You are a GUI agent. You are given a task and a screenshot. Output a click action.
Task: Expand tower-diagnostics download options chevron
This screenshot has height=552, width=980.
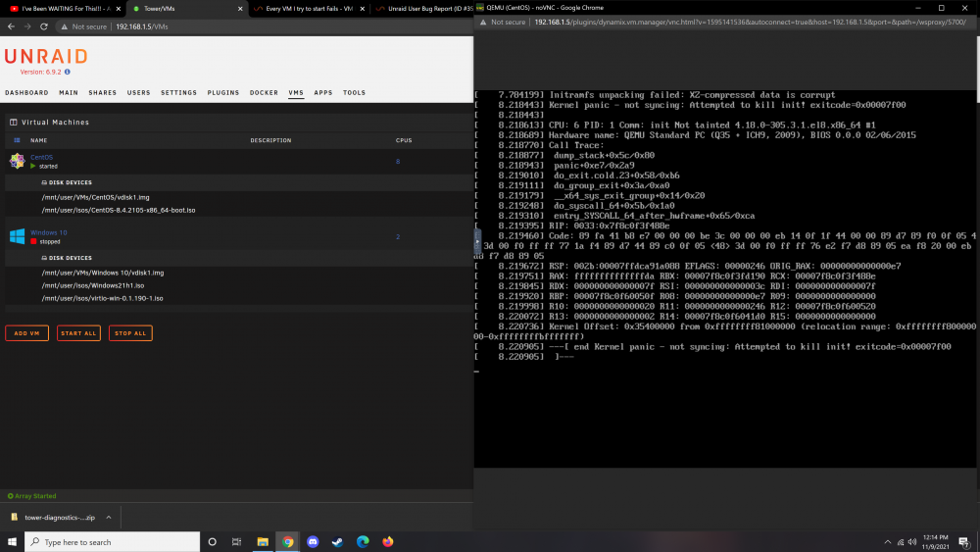point(109,518)
